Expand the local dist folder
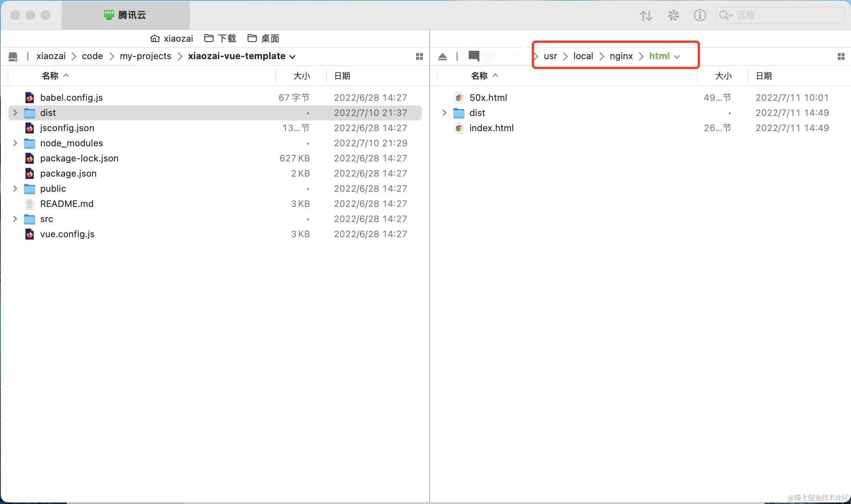Screen dimensions: 851x504 click(15, 113)
